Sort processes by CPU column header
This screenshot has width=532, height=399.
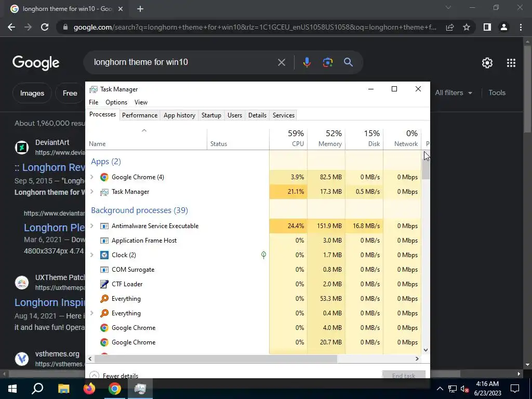[288, 138]
